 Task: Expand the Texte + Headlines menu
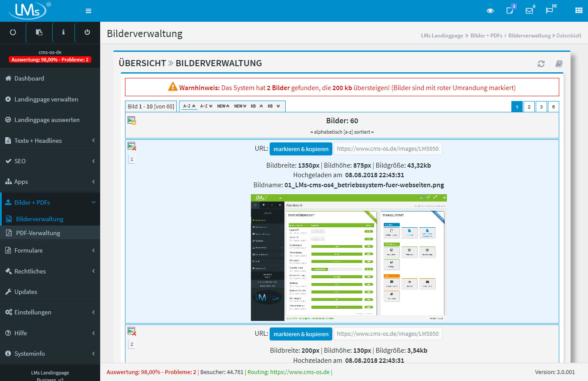50,141
